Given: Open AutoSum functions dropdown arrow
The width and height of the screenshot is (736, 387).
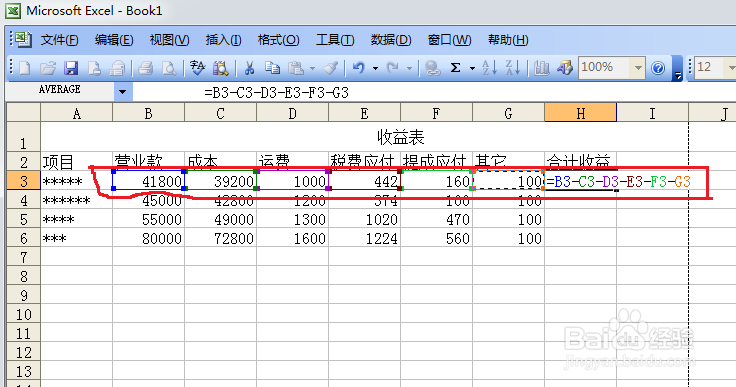Looking at the screenshot, I should click(x=472, y=69).
